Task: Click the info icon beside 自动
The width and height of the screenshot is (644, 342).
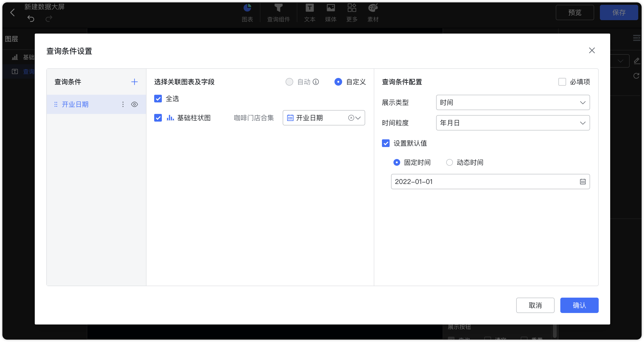Action: 316,82
